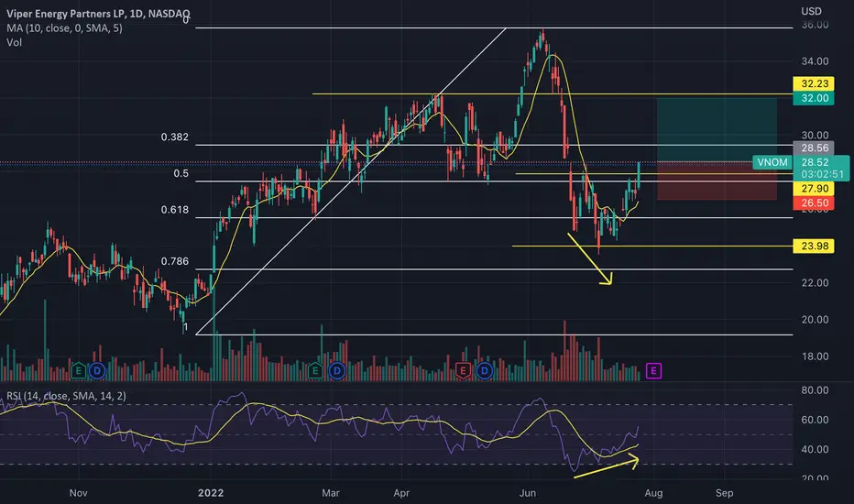Select the MA (10, close, 0, SMA, 5) legend
Image resolution: width=854 pixels, height=504 pixels.
(x=64, y=27)
